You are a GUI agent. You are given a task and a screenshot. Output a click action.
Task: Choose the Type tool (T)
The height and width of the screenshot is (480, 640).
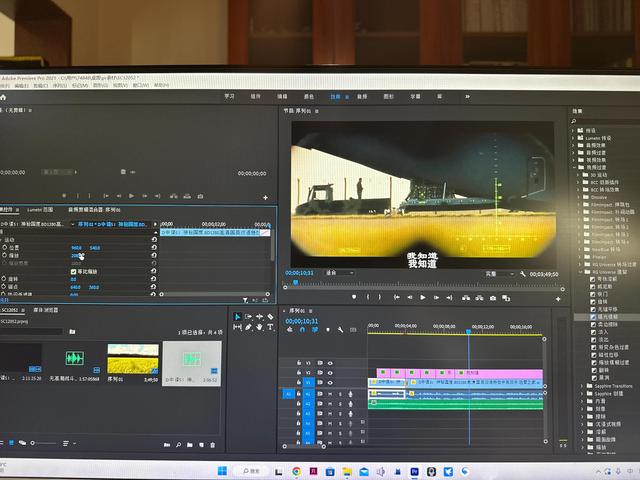pyautogui.click(x=271, y=327)
